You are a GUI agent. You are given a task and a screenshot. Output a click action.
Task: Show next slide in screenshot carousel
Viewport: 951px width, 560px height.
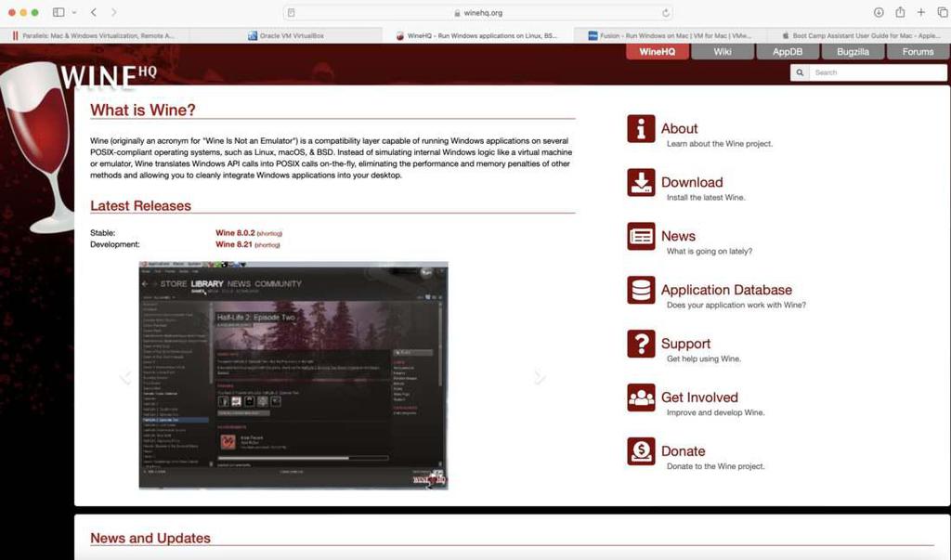(x=540, y=377)
